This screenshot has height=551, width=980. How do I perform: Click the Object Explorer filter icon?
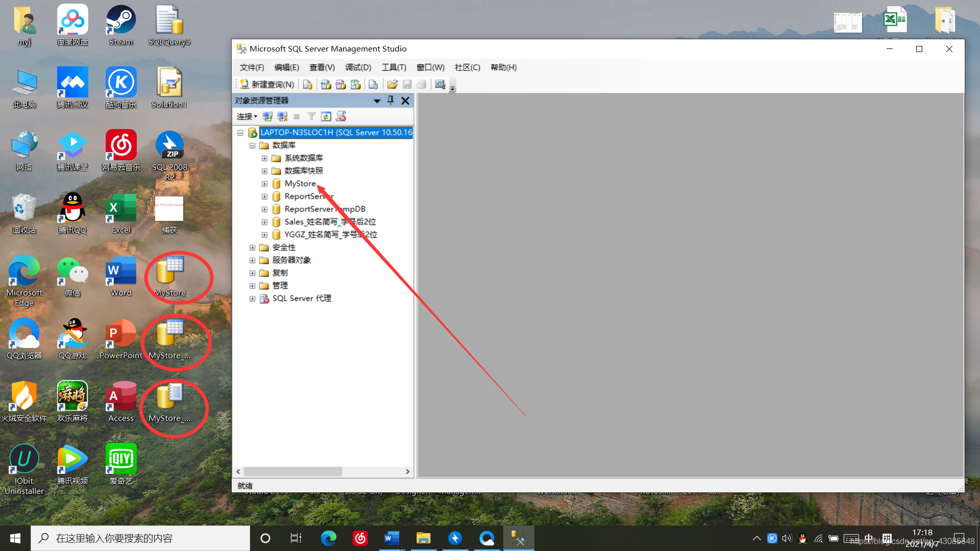[311, 116]
